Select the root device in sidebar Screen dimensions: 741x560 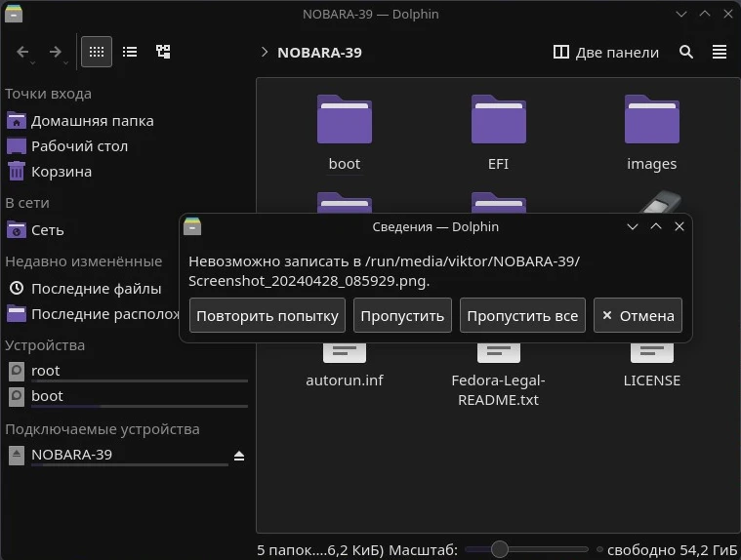(128, 371)
